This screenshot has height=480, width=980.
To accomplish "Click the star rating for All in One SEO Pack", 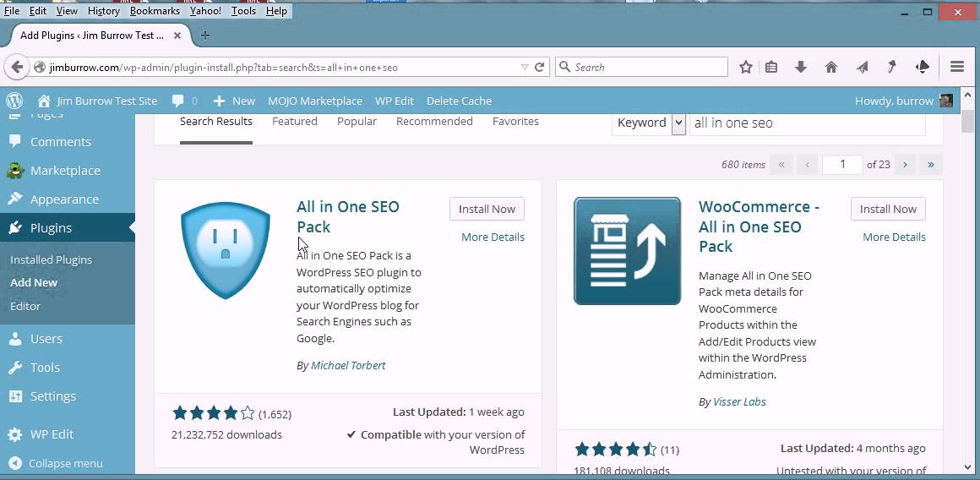I will [214, 413].
